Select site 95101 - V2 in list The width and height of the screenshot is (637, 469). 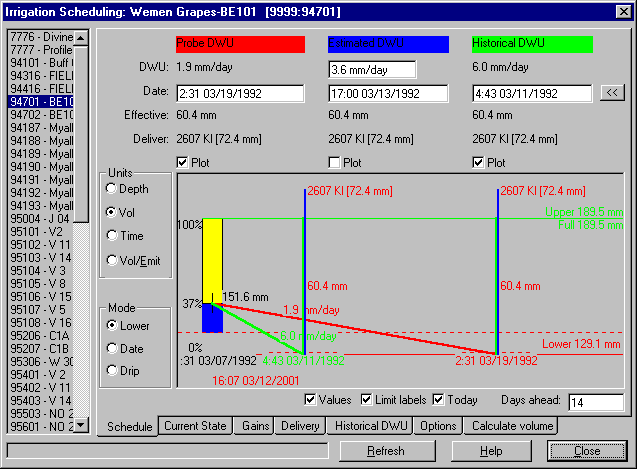point(41,232)
